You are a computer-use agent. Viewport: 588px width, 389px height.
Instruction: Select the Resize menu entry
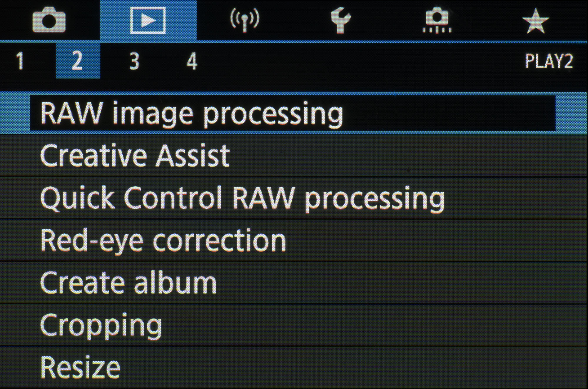coord(80,368)
